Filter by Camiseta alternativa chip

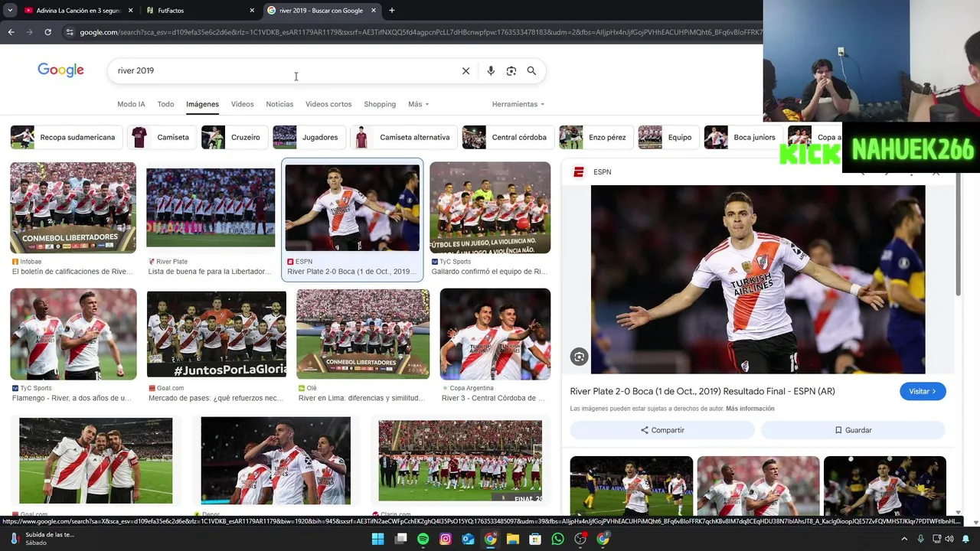tap(403, 138)
